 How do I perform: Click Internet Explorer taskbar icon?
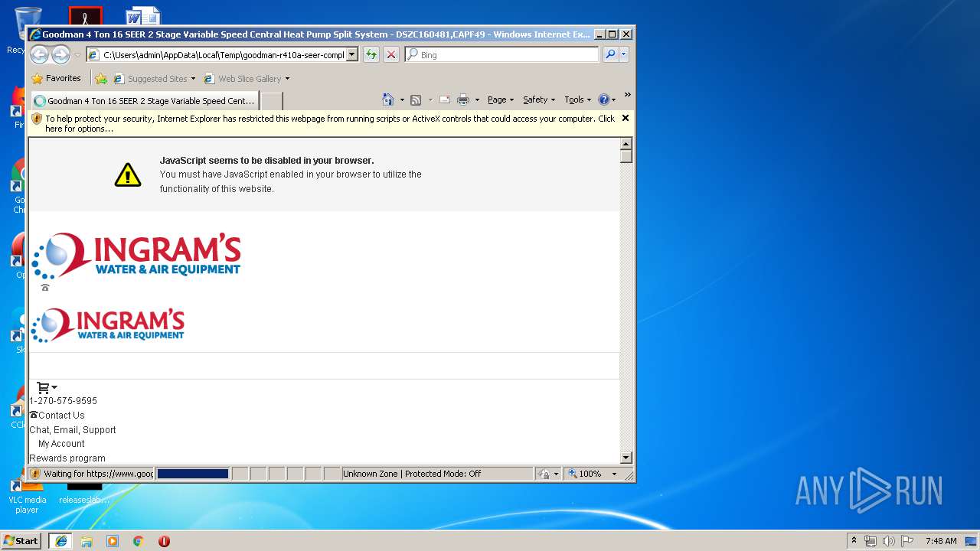[61, 540]
